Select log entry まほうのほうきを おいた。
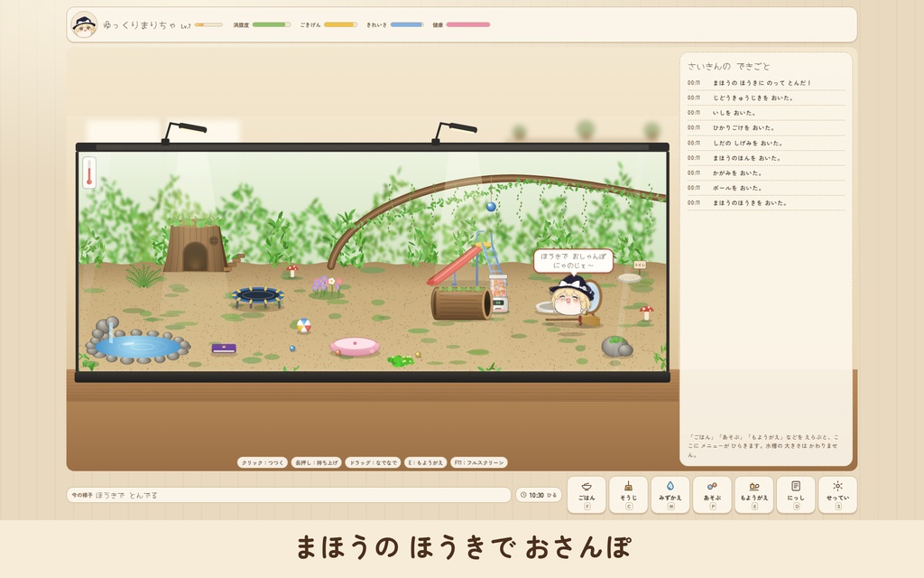This screenshot has height=578, width=924. point(765,202)
